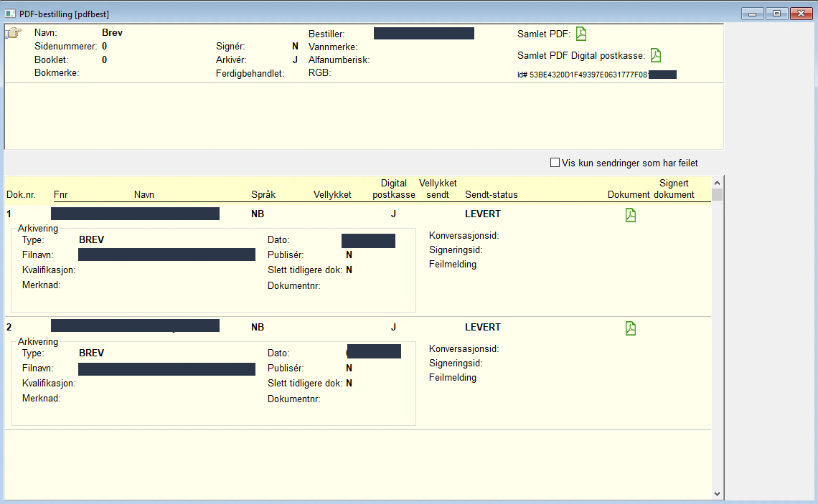Click the Vannmerke label
The image size is (818, 504).
[x=333, y=47]
